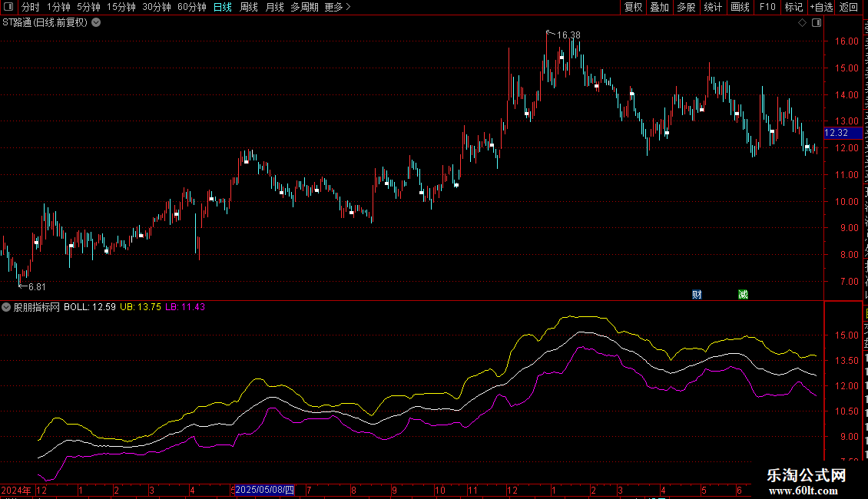Click the 2024年 label on time axis
The height and width of the screenshot is (499, 868).
tap(16, 490)
